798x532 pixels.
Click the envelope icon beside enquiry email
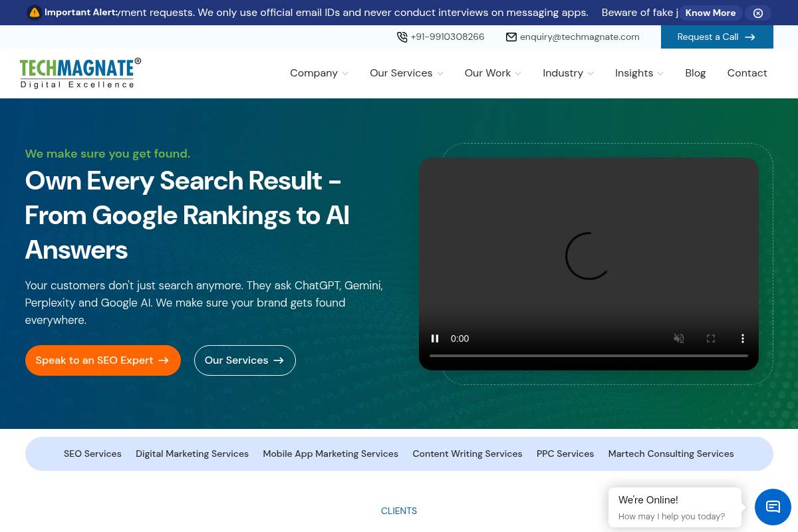click(x=511, y=37)
